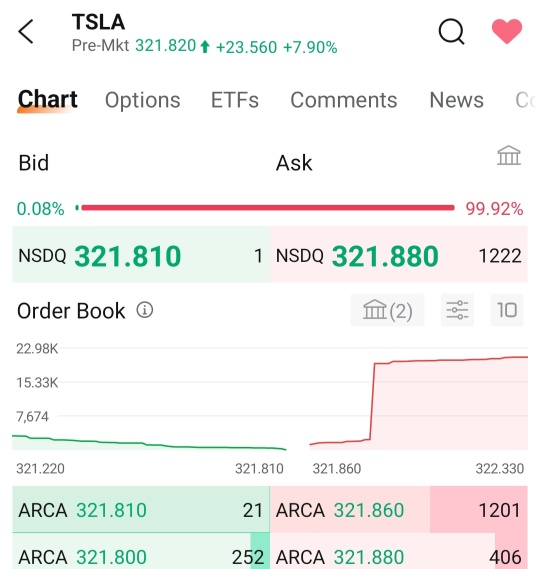
Task: Switch to the ETFs tab
Action: point(235,100)
